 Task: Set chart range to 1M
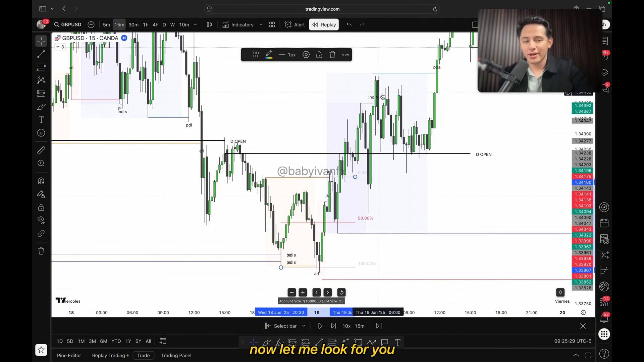81,341
